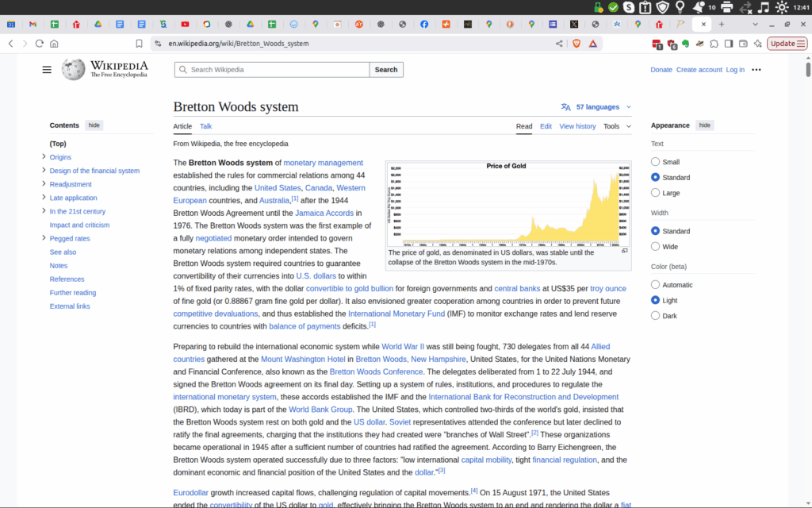
Task: Open the Edit tab
Action: (546, 126)
